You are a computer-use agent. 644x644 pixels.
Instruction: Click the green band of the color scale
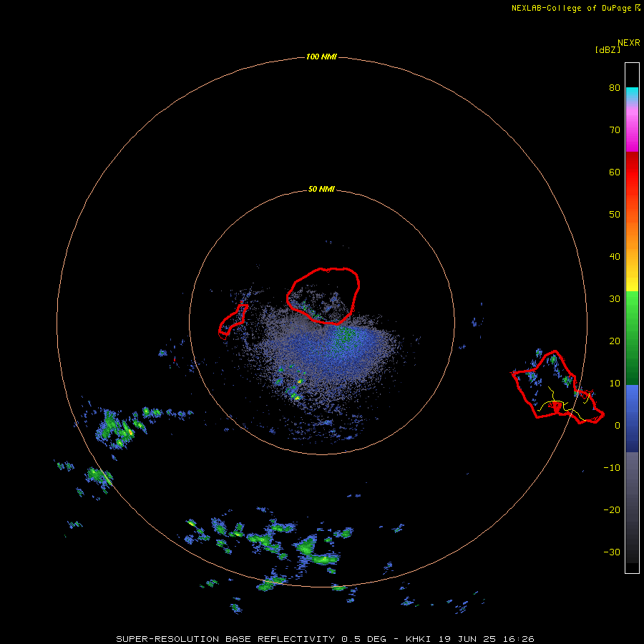632,338
